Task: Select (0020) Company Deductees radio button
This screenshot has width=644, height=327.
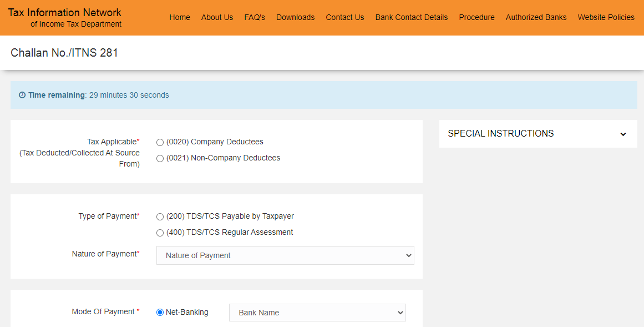Action: pos(160,142)
